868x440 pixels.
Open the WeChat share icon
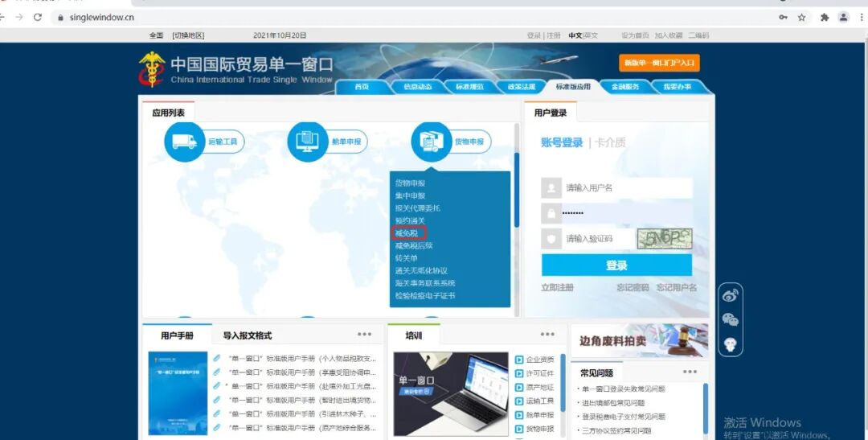[730, 320]
